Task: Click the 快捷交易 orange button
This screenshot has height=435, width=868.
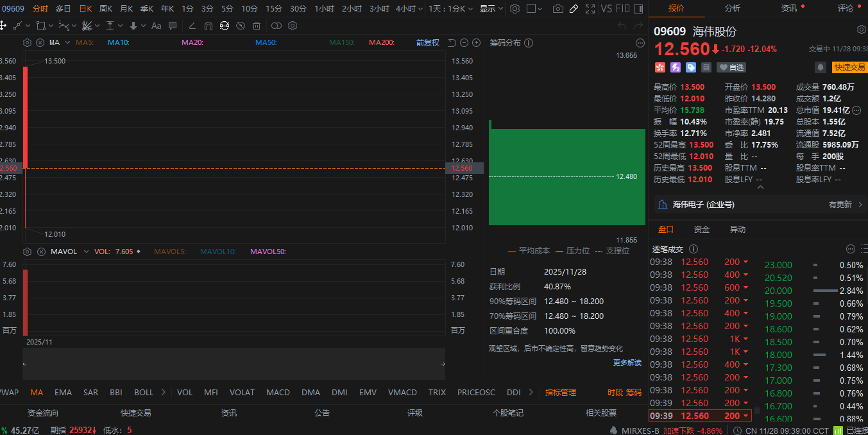Action: click(x=849, y=67)
